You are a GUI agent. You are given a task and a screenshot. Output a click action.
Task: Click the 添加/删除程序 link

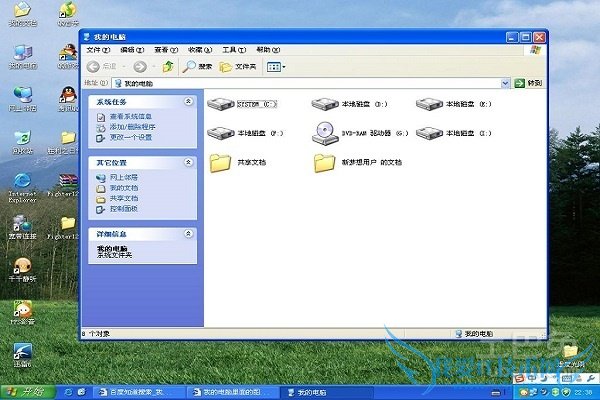click(x=132, y=127)
